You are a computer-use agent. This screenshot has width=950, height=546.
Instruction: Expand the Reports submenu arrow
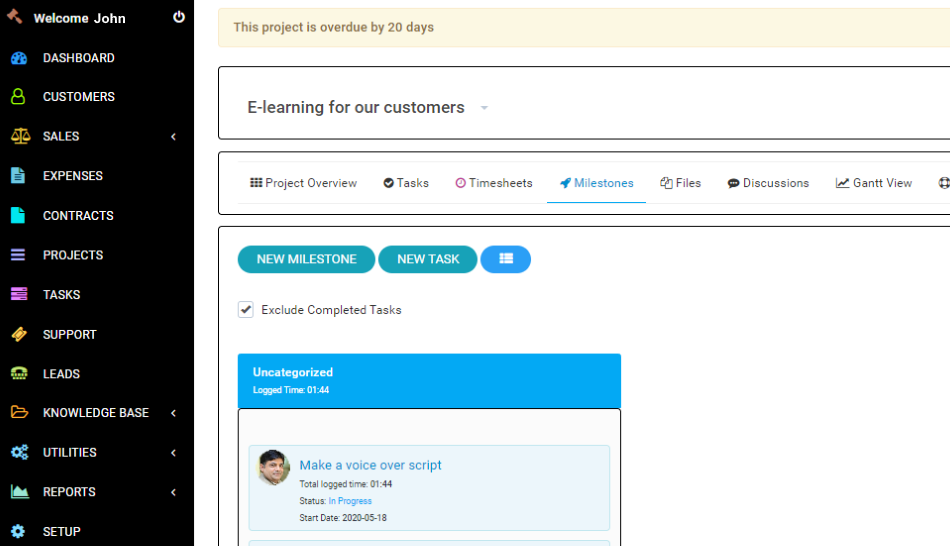[173, 492]
